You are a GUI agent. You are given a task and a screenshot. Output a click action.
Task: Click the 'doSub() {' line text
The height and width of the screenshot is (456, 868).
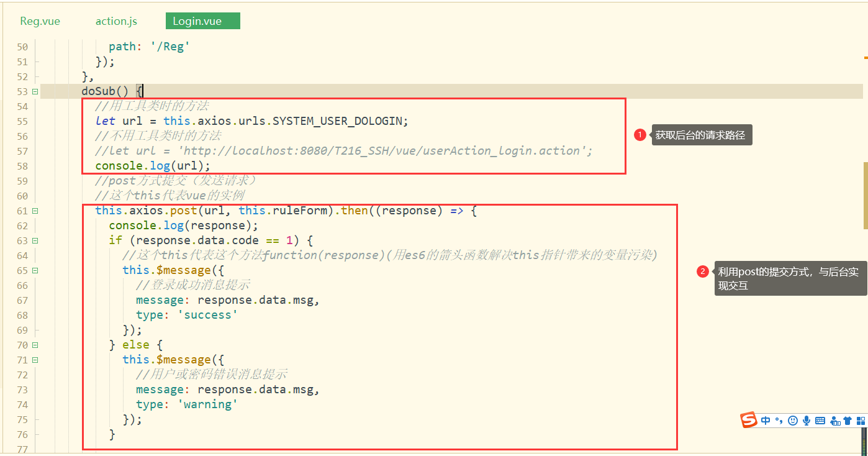pos(112,91)
